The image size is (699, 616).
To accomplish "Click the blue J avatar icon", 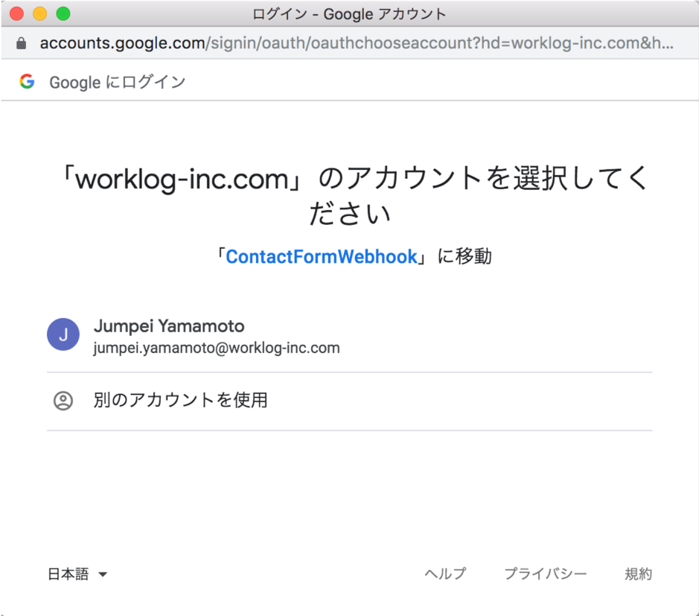I will click(63, 334).
